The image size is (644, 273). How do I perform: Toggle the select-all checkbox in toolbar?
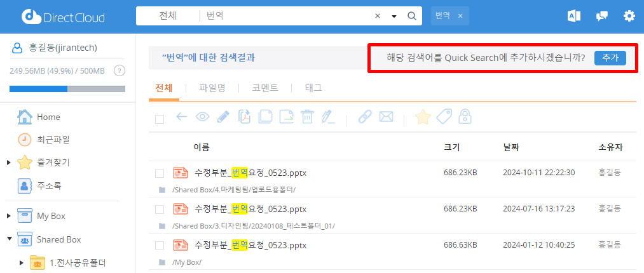pos(160,119)
